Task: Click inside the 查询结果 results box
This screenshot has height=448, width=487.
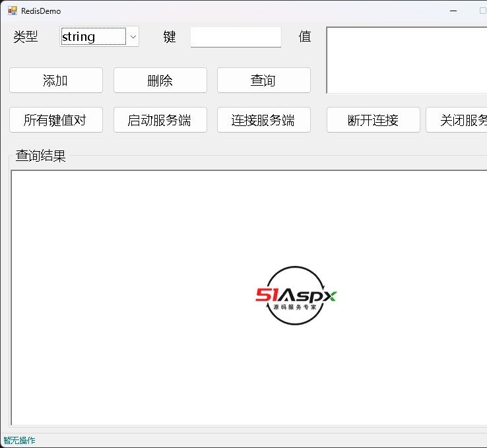Action: pyautogui.click(x=249, y=298)
